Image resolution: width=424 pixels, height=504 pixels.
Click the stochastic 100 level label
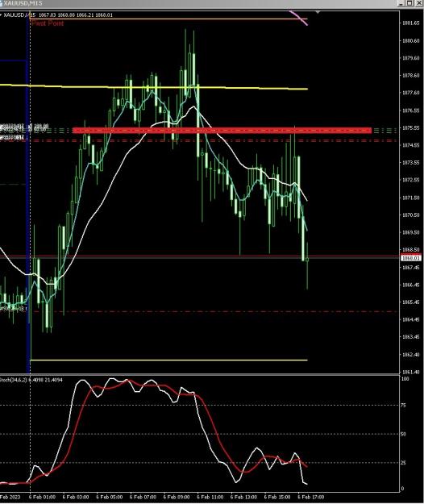[x=405, y=379]
